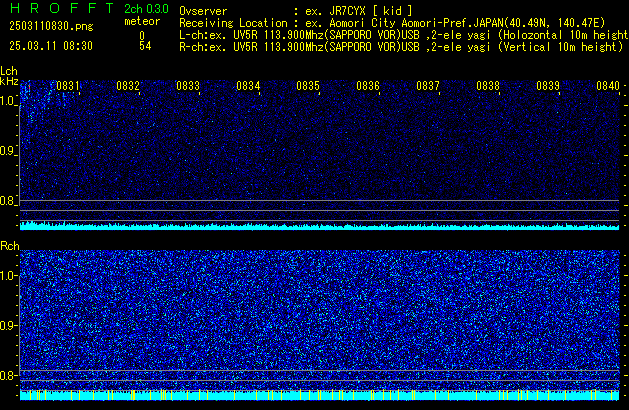Click the kHz unit label
This screenshot has width=629, height=410.
(9, 81)
